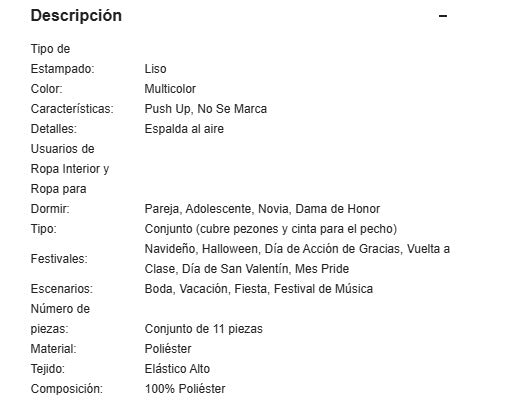
Task: Select 'Push Up, No Se Marca' text
Action: pos(206,109)
